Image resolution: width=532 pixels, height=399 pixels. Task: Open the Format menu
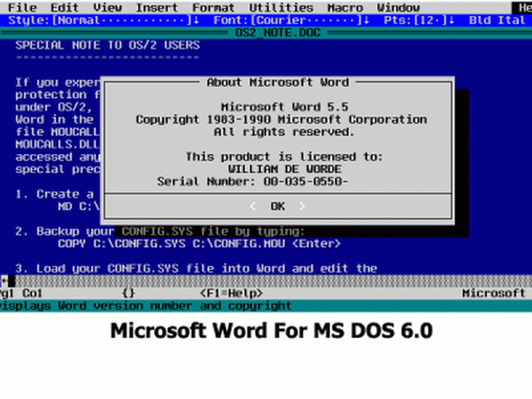[x=213, y=7]
